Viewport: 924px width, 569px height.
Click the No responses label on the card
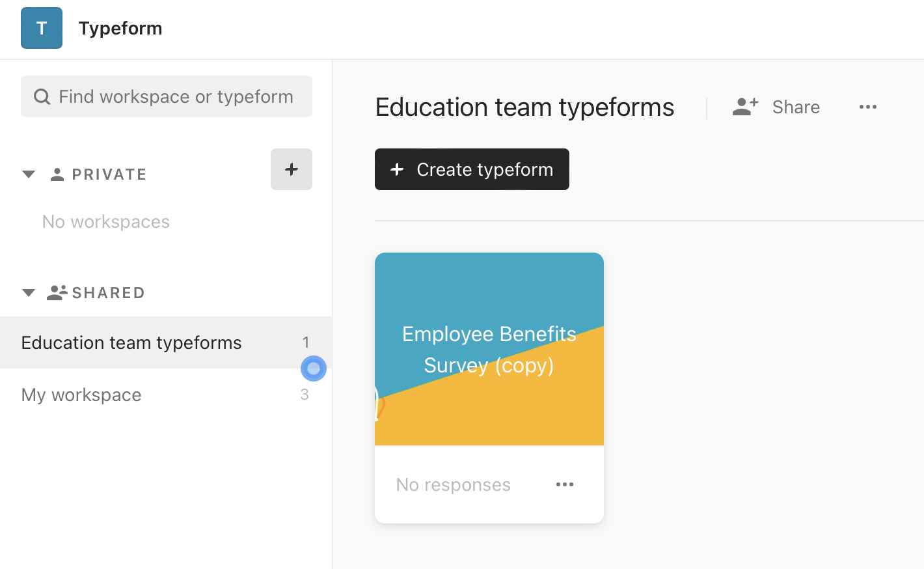(x=454, y=484)
